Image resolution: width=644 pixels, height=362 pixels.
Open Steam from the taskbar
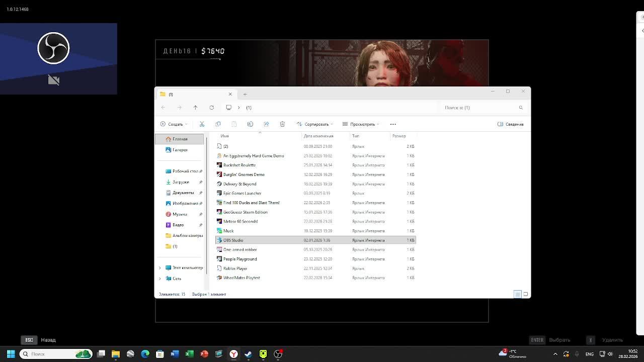click(x=248, y=354)
